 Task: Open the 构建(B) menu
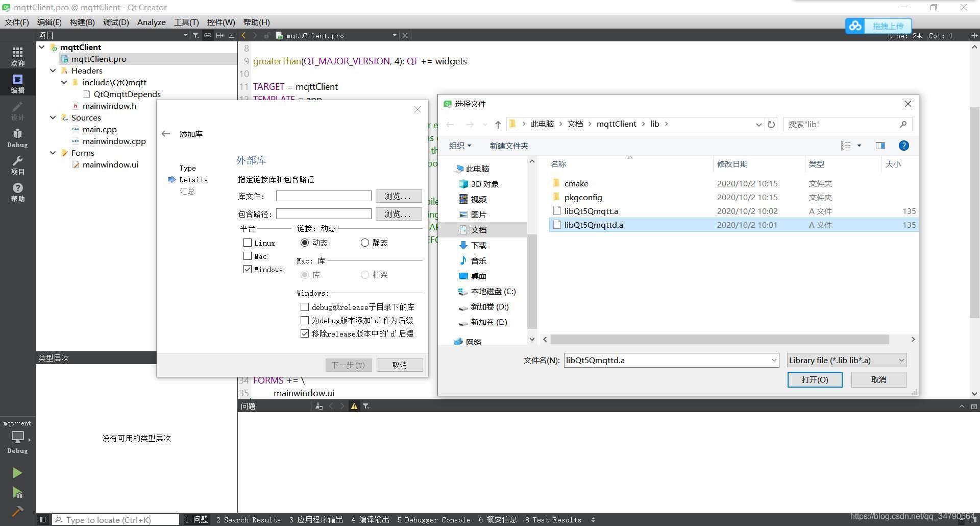82,22
